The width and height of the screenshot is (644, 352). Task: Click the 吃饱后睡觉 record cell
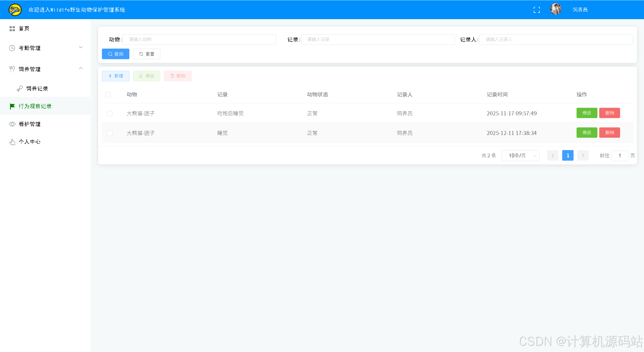point(231,114)
